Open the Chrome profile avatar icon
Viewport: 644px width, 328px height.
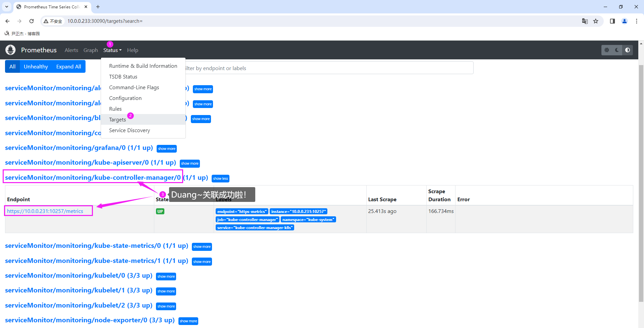[x=624, y=21]
